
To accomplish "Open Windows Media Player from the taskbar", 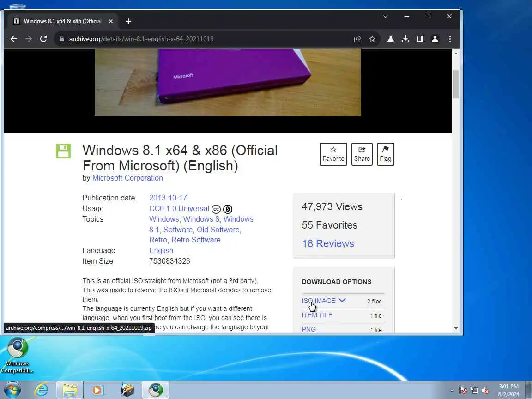I will (x=97, y=390).
